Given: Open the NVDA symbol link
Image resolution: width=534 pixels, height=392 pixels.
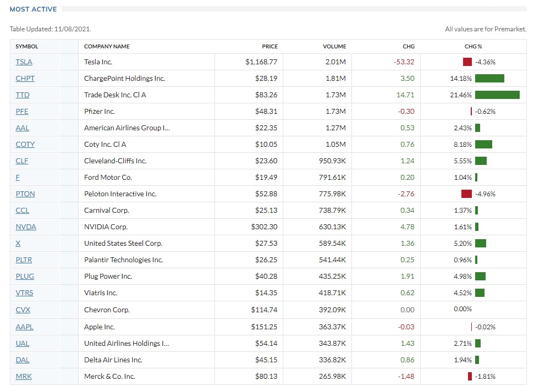Looking at the screenshot, I should (26, 227).
